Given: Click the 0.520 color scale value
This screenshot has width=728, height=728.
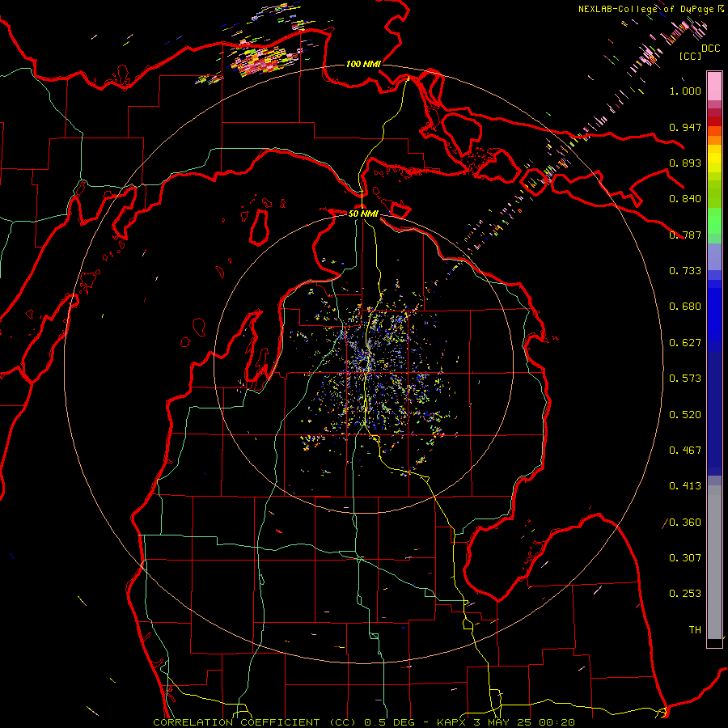Looking at the screenshot, I should click(x=685, y=415).
